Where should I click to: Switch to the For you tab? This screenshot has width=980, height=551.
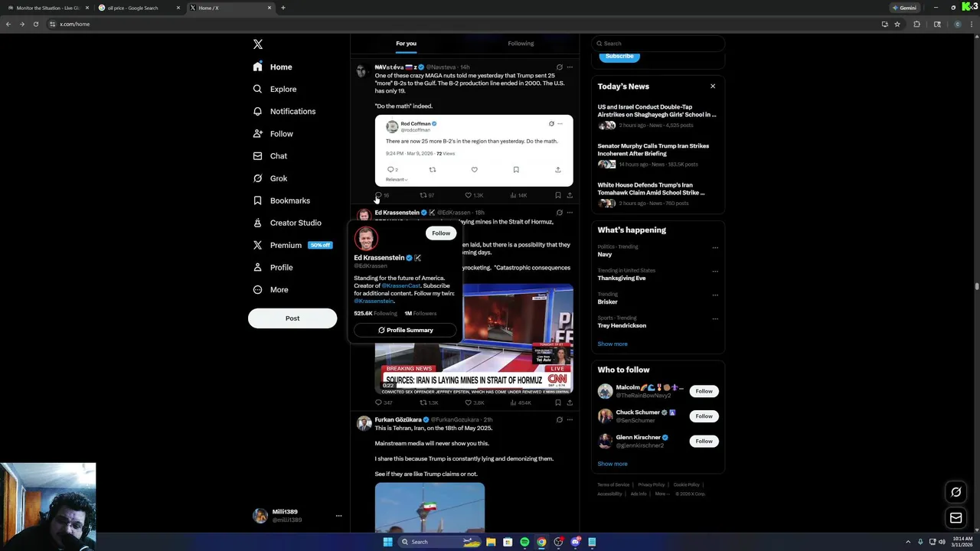406,44
